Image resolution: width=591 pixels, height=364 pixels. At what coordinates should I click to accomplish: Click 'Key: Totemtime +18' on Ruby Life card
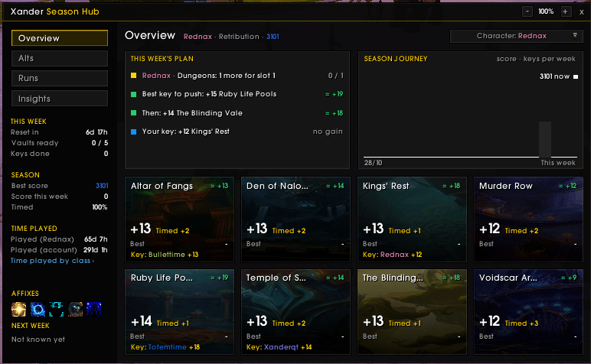click(x=165, y=347)
